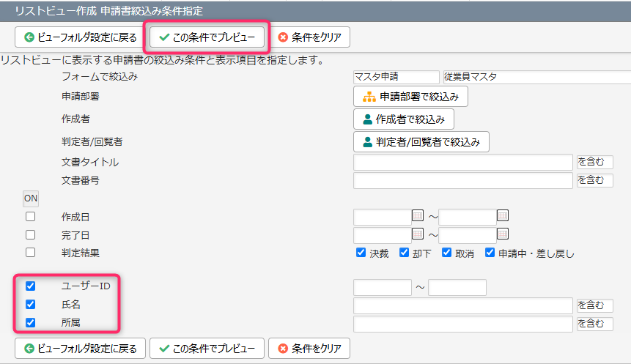
Task: Toggle the 完了日 display checkbox
Action: click(30, 234)
